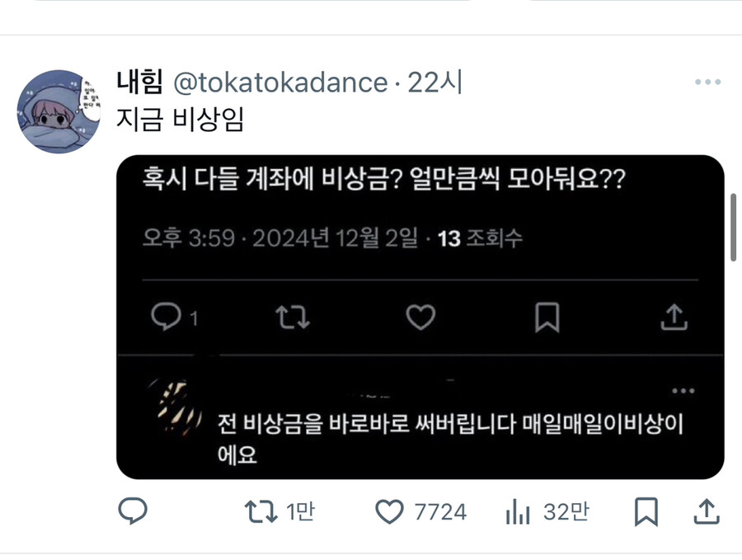Click the retweet icon inside the embedded screenshot
This screenshot has height=560, width=742.
click(x=294, y=316)
